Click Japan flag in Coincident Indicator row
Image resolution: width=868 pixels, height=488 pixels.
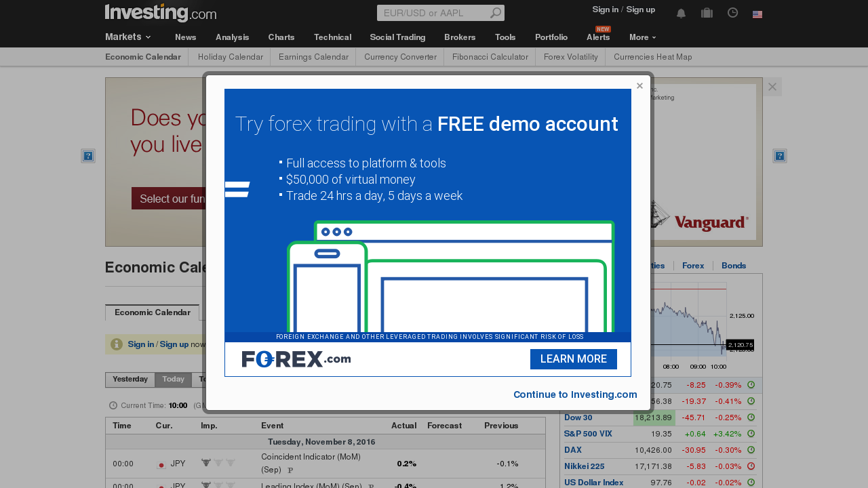coord(161,465)
